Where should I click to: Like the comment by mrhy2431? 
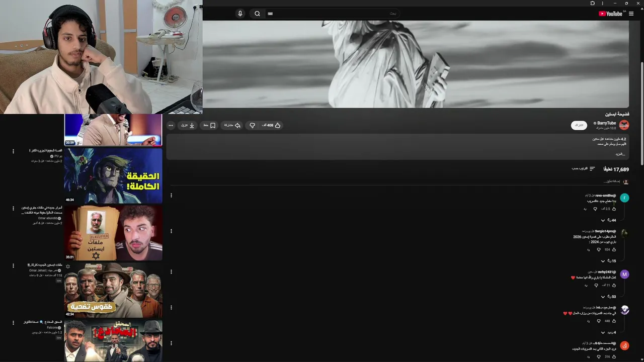614,285
